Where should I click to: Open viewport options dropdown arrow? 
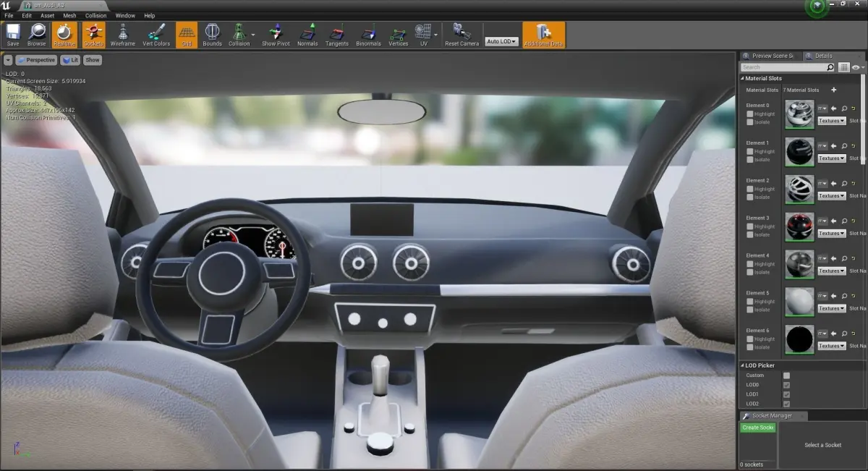coord(8,60)
